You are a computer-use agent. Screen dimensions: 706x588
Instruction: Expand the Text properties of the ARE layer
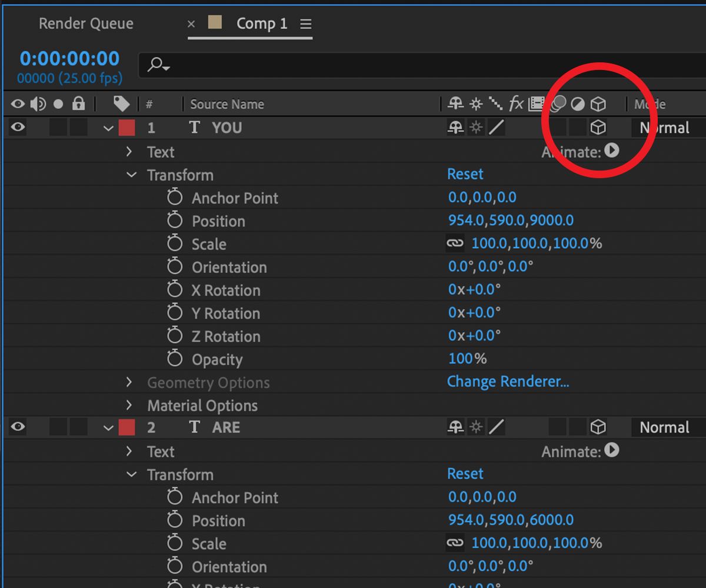point(129,451)
